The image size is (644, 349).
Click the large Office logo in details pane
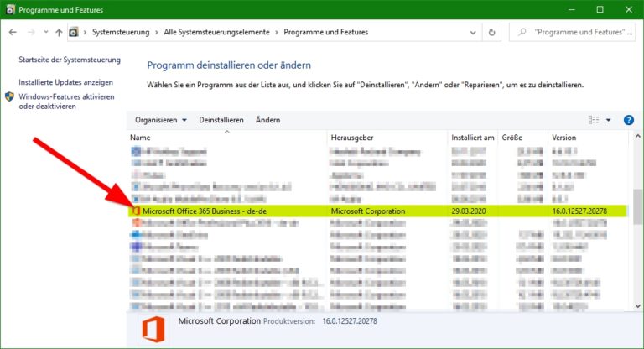tap(153, 329)
